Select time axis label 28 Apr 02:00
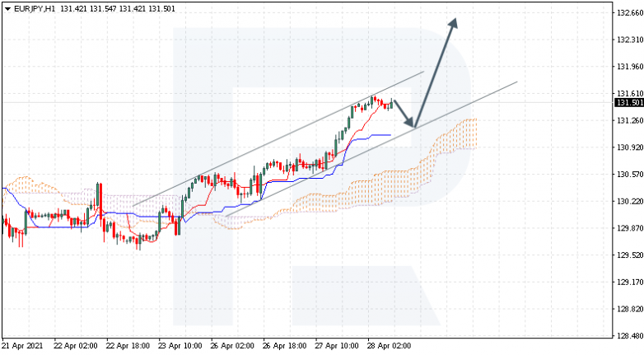 (389, 346)
